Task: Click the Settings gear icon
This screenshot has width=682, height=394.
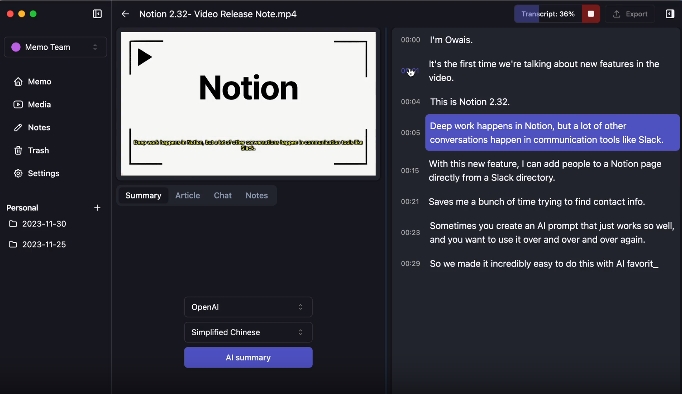Action: (x=18, y=173)
